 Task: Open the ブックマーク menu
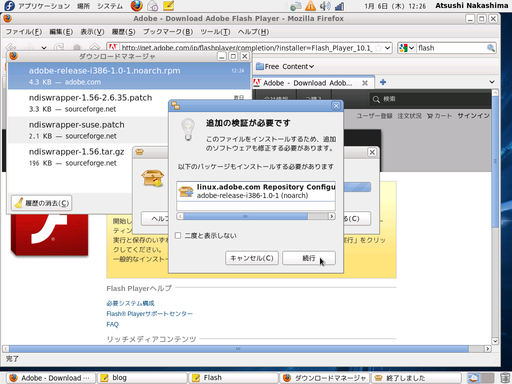168,32
